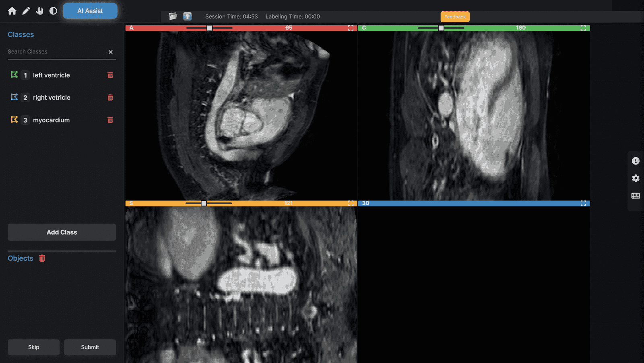Viewport: 644px width, 363px height.
Task: Select the pencil draw tool
Action: click(x=26, y=11)
